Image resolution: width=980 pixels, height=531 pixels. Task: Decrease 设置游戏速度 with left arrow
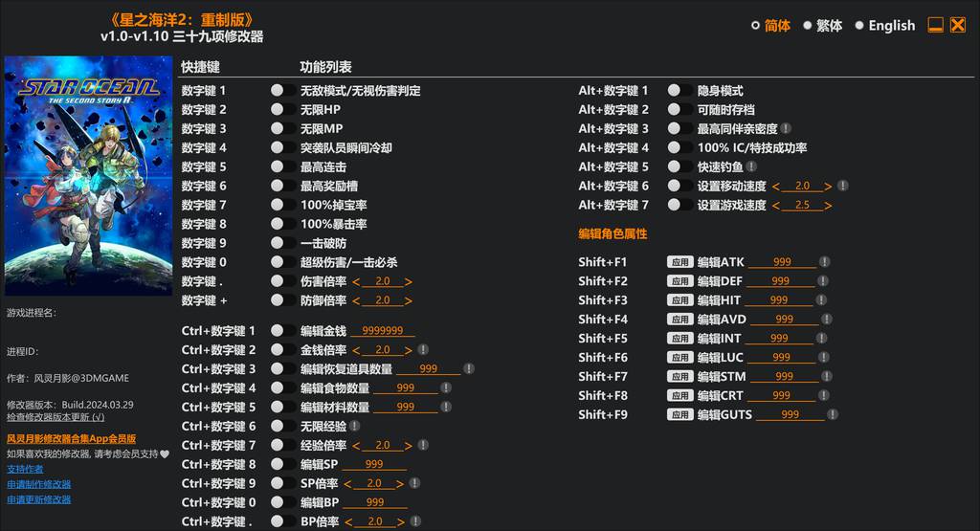tap(776, 206)
